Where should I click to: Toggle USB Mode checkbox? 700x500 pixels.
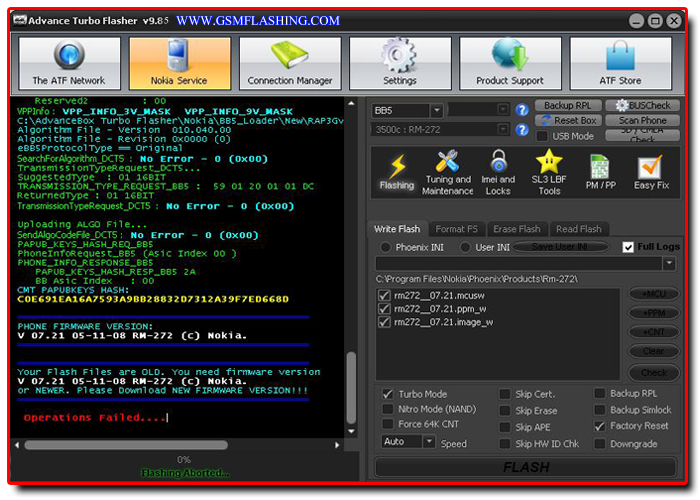point(542,136)
